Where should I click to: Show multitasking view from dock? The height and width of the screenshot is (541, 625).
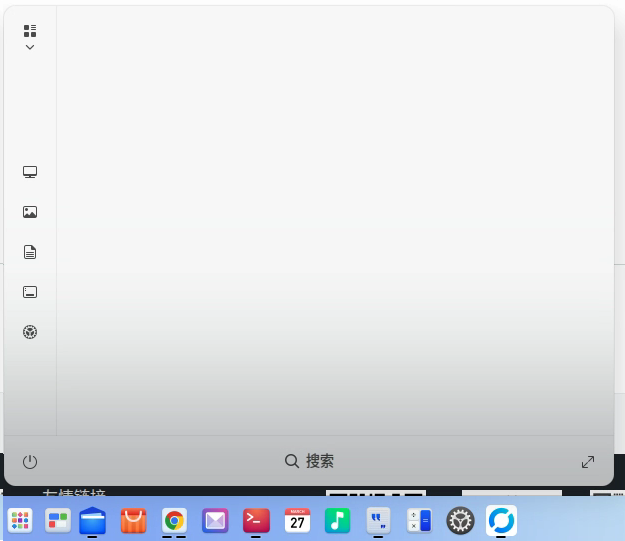pyautogui.click(x=58, y=520)
